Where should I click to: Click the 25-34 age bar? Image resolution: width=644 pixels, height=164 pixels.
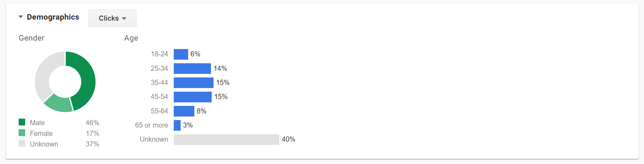192,68
